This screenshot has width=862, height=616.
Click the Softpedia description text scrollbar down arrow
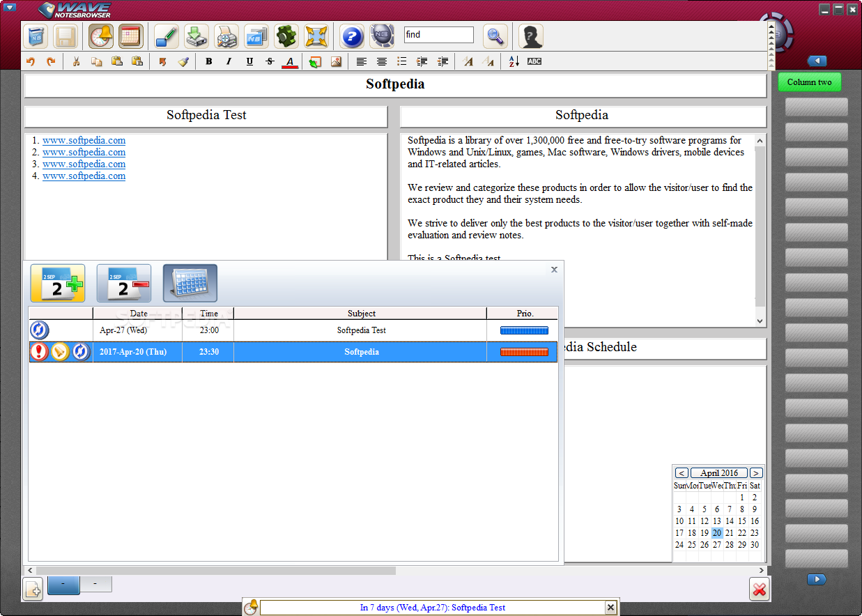760,321
